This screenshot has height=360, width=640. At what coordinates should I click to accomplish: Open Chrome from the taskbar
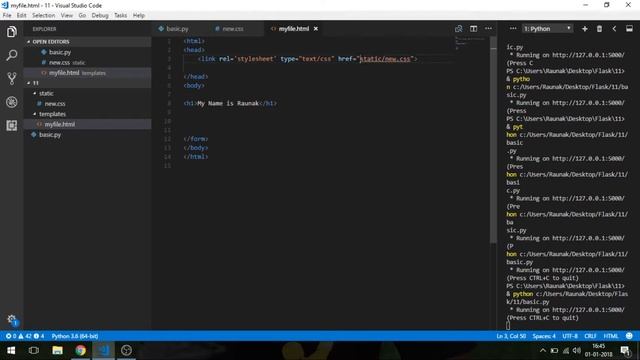pos(80,350)
